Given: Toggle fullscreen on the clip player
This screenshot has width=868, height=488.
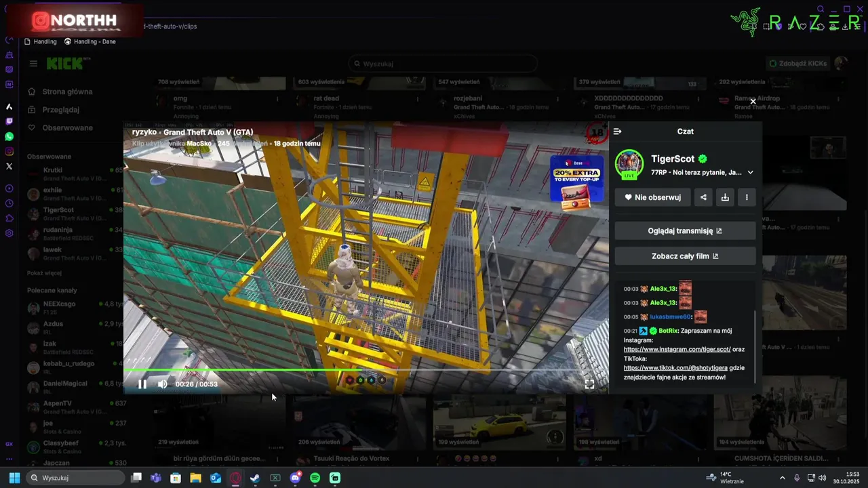Looking at the screenshot, I should click(589, 384).
